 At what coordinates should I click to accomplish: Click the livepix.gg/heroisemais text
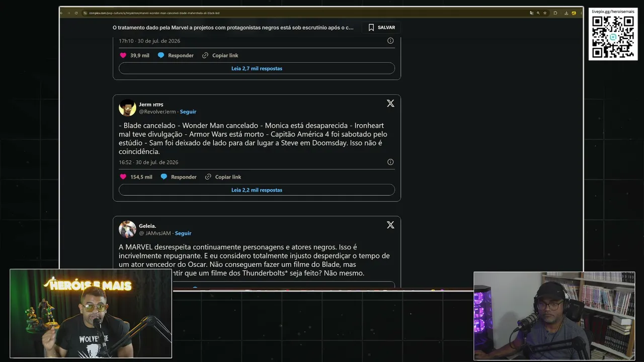coord(613,11)
